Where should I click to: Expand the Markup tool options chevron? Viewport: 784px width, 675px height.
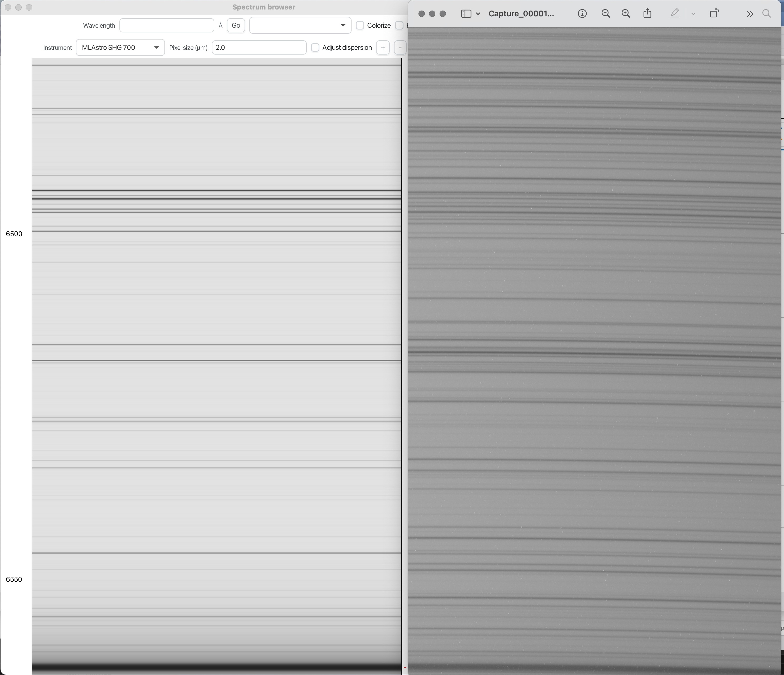[693, 14]
